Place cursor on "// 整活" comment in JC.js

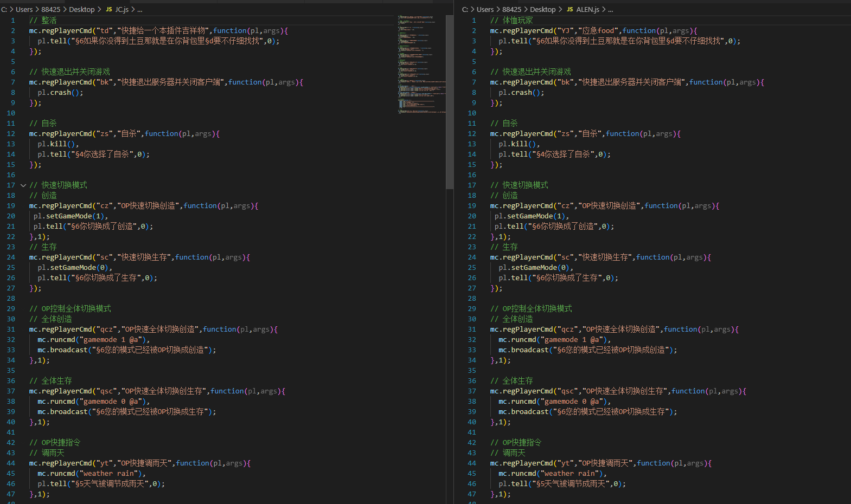(43, 21)
